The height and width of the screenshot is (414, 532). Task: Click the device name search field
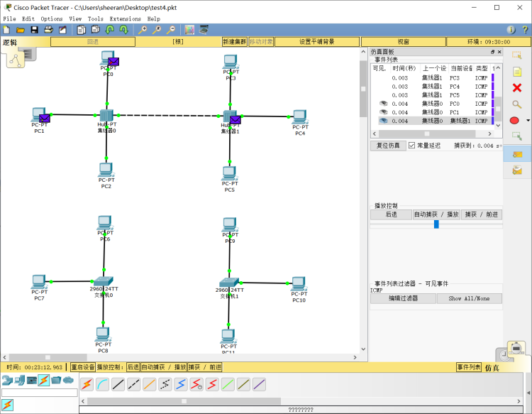click(x=40, y=393)
